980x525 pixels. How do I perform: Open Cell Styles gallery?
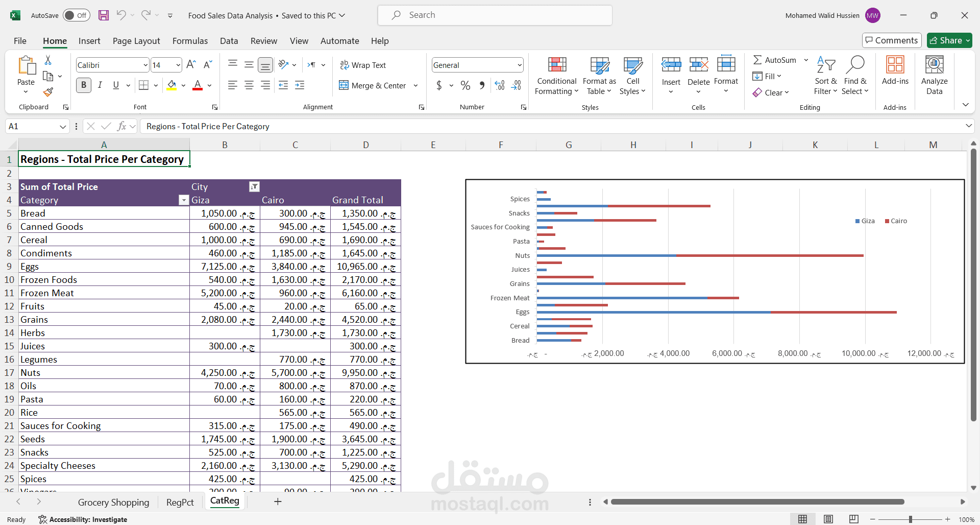click(633, 76)
